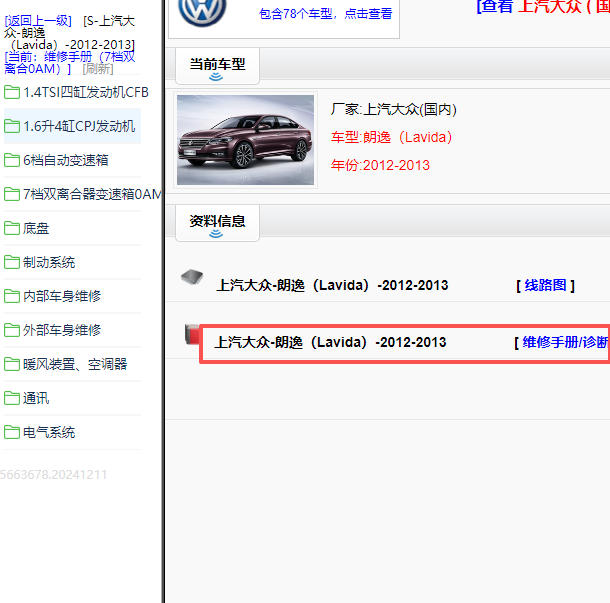
Task: Click gray book icon beside 线路图 row
Action: point(192,277)
